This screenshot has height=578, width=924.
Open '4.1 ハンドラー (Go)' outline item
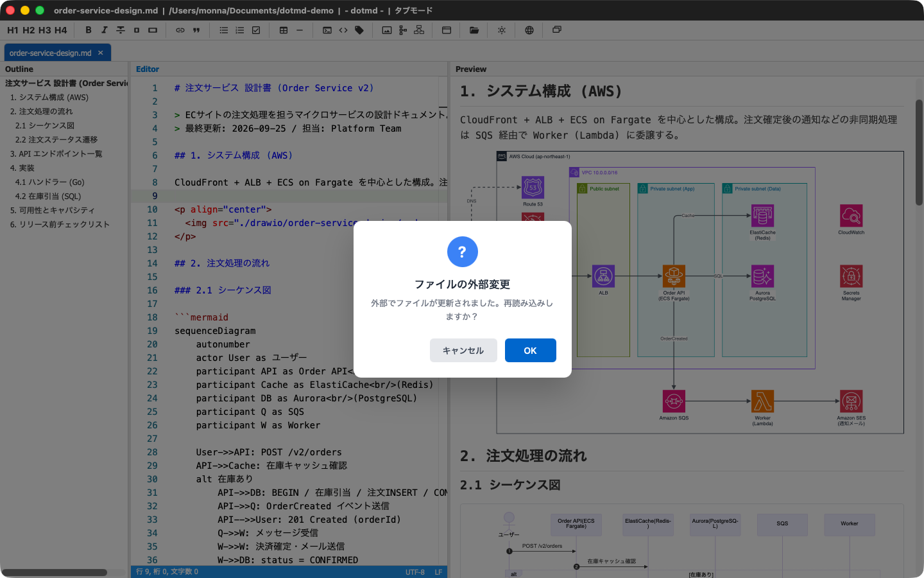50,182
